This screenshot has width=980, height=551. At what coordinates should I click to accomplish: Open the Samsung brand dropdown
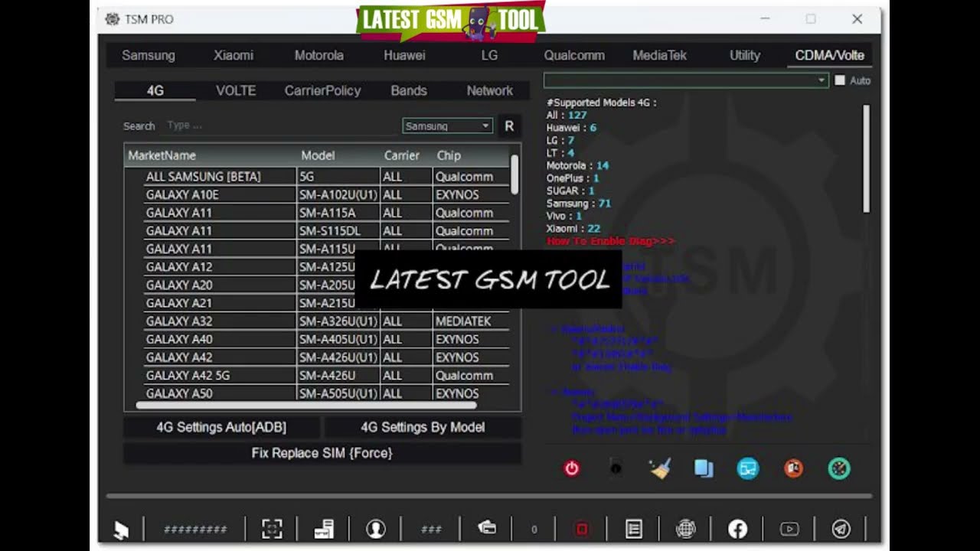(x=446, y=126)
